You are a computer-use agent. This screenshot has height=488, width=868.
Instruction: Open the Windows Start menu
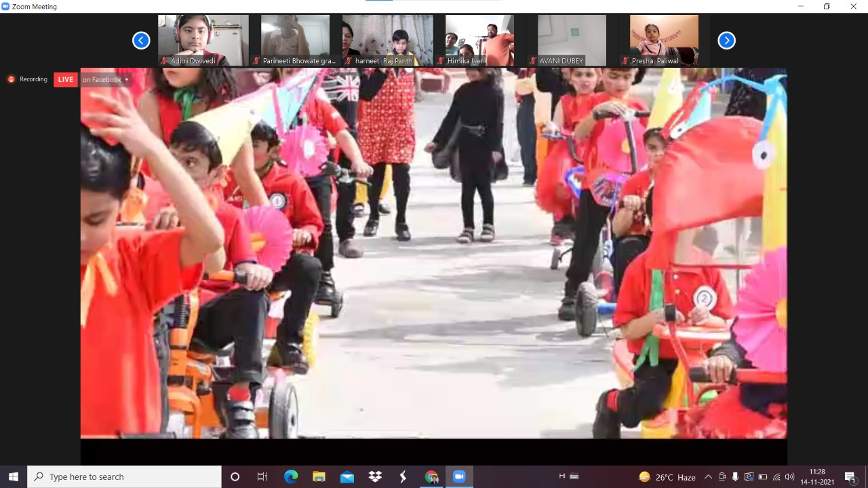click(14, 476)
